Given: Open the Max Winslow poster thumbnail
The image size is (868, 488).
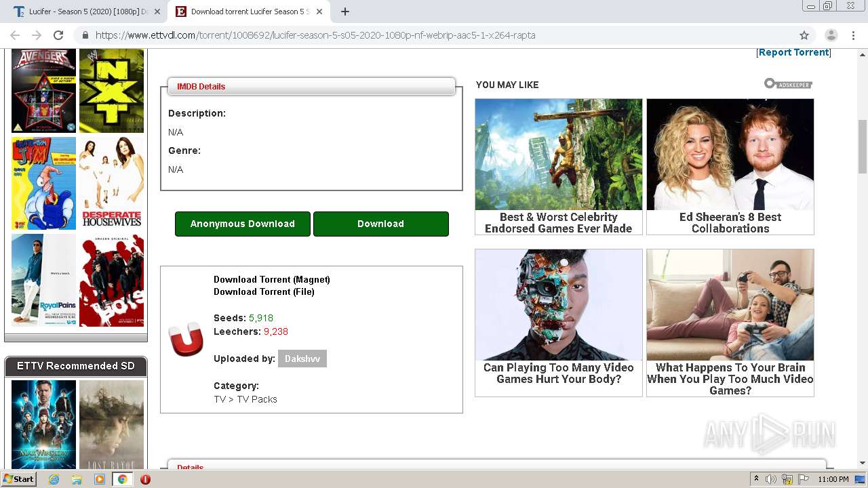Looking at the screenshot, I should pos(44,425).
